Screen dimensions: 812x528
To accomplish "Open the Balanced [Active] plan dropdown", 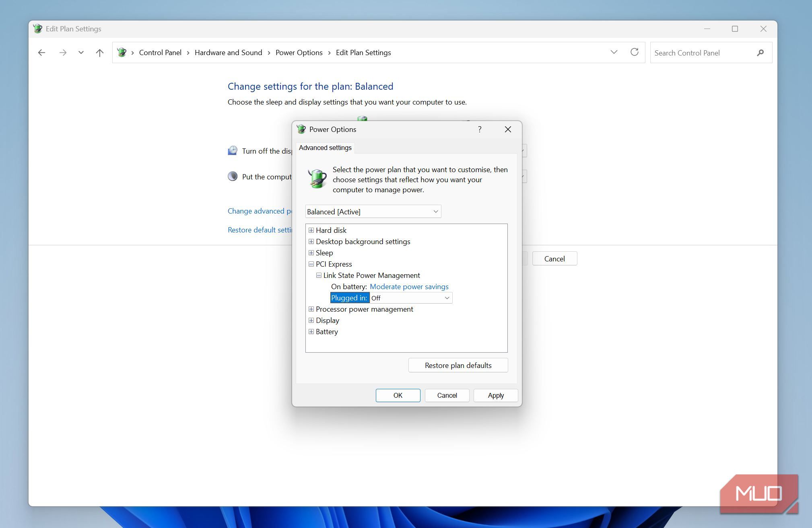I will coord(373,212).
